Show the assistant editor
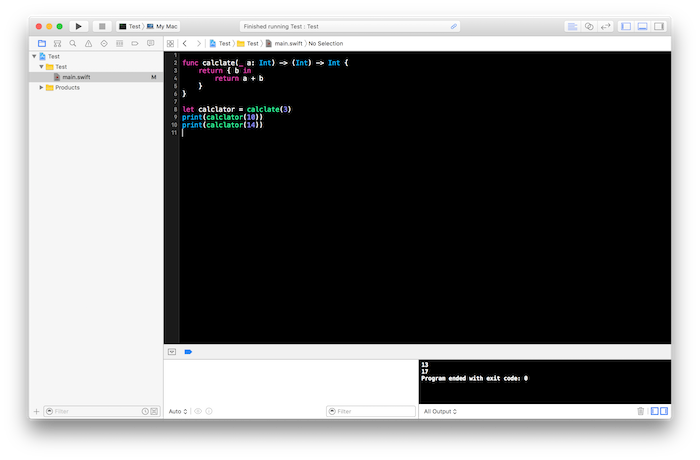This screenshot has height=460, width=700. click(589, 26)
